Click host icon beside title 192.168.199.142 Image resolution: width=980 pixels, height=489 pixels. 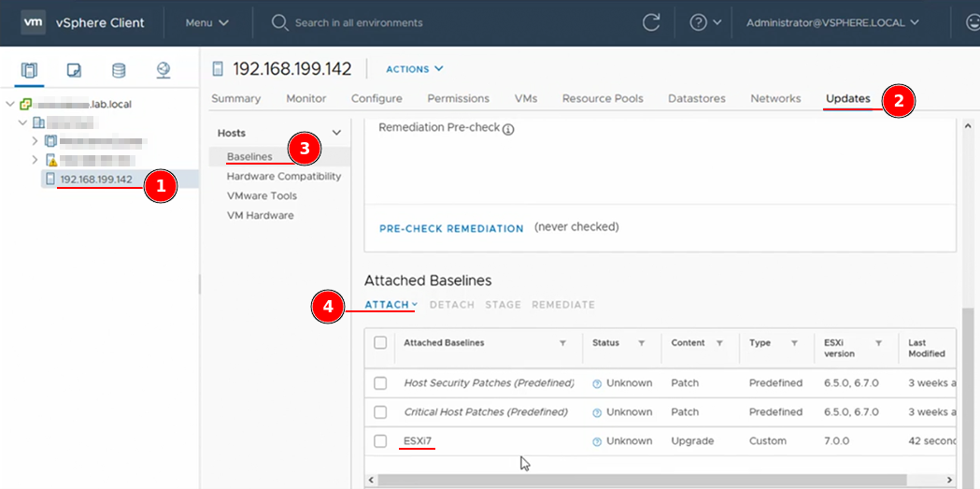tap(218, 69)
